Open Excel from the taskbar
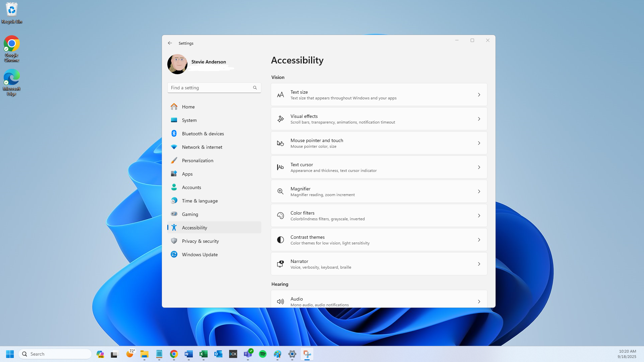Image resolution: width=644 pixels, height=362 pixels. coord(204,354)
